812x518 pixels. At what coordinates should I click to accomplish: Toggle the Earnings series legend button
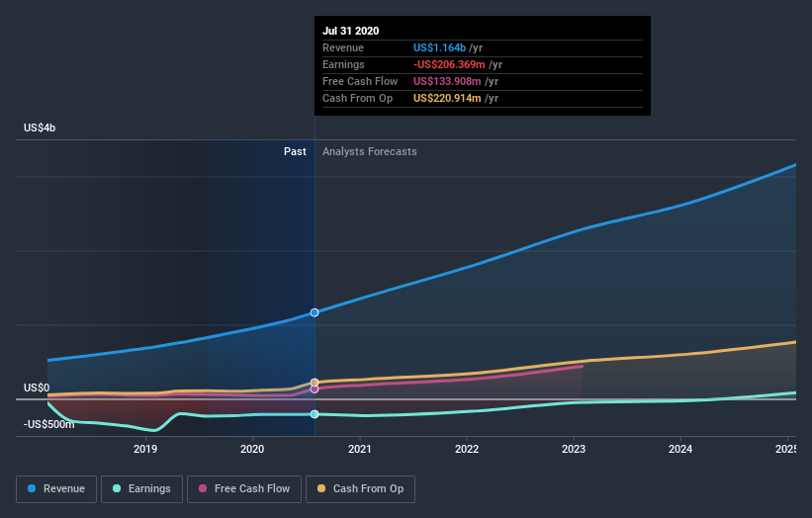[141, 489]
